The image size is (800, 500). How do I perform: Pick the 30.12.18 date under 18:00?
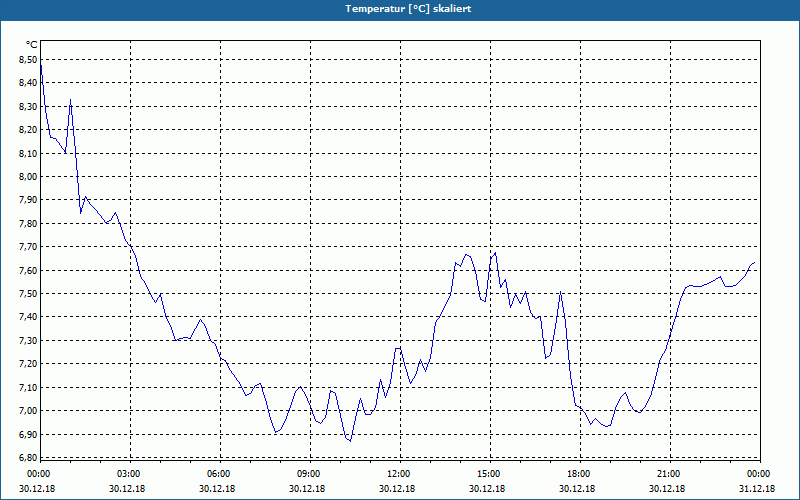pyautogui.click(x=577, y=488)
